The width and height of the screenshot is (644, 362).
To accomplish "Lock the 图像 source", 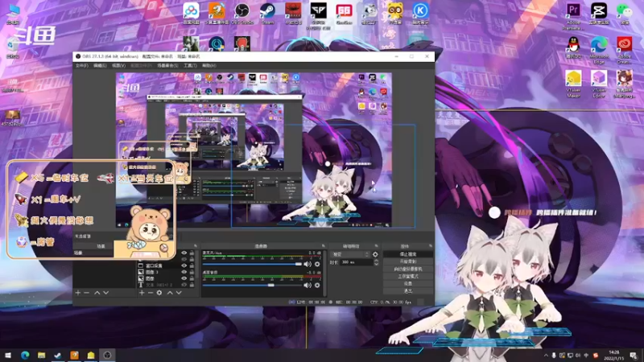I will pos(192,278).
